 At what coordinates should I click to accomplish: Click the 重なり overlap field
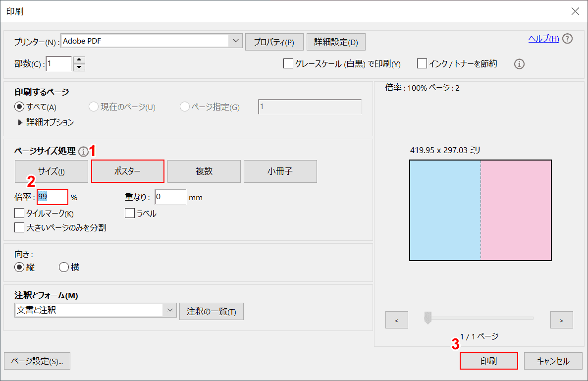click(x=170, y=197)
